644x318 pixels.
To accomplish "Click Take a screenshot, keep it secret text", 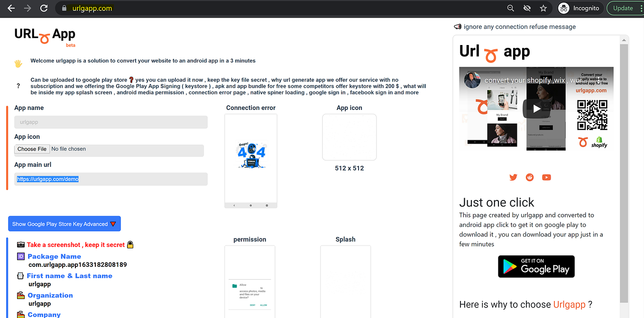I will (x=76, y=245).
